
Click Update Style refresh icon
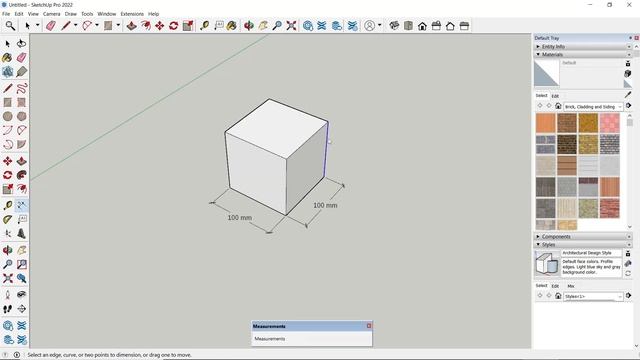coord(628,273)
